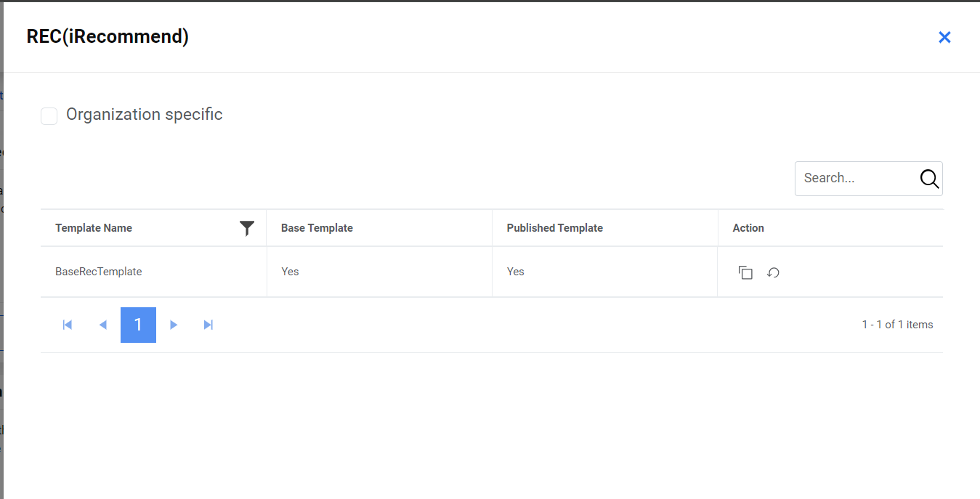Jump to the last page of results
Viewport: 980px width, 499px height.
208,325
